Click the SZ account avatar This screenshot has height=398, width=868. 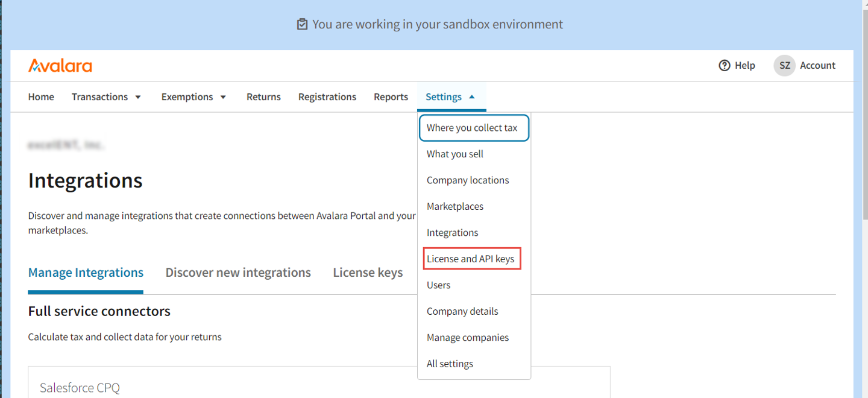click(784, 65)
